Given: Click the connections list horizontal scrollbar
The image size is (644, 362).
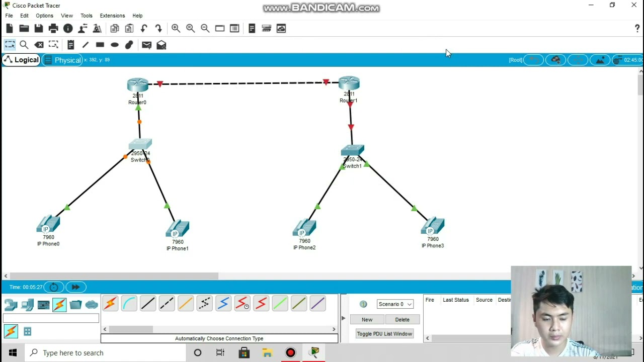Looking at the screenshot, I should coord(131,329).
